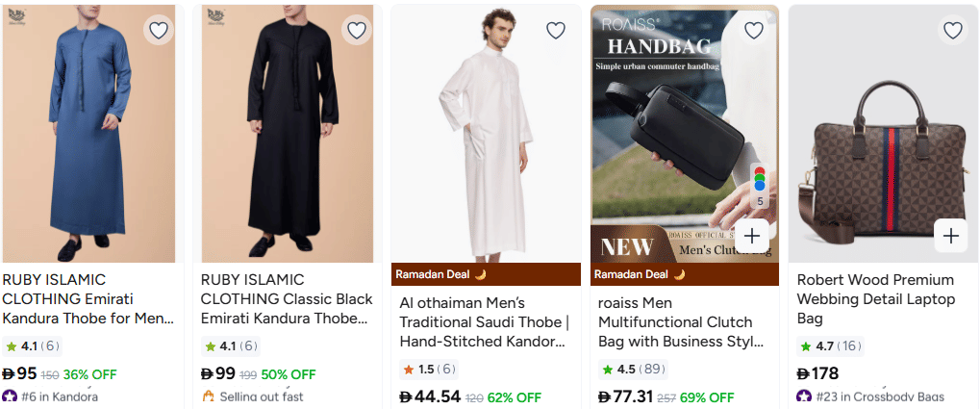Screen dimensions: 980x409
Task: Open the blue Kandura thobe image
Action: 88,135
